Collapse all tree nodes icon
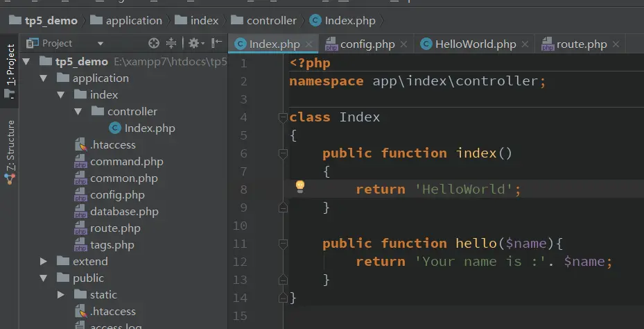 coord(171,43)
